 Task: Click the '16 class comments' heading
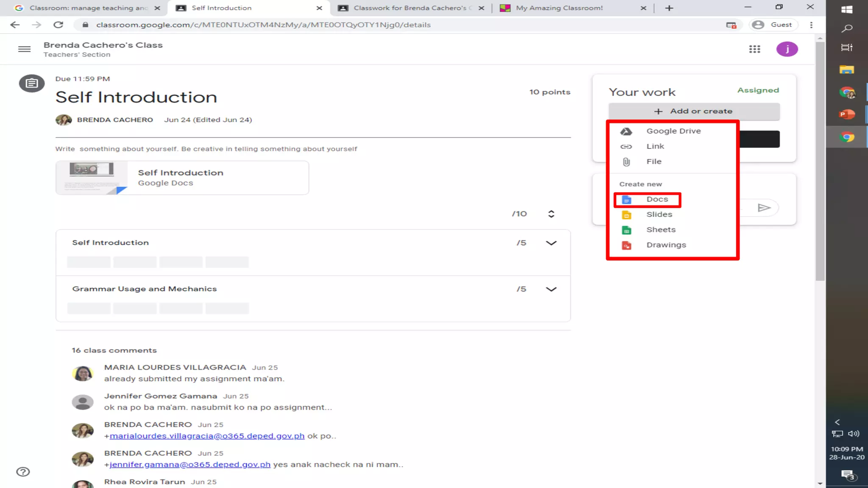[114, 350]
